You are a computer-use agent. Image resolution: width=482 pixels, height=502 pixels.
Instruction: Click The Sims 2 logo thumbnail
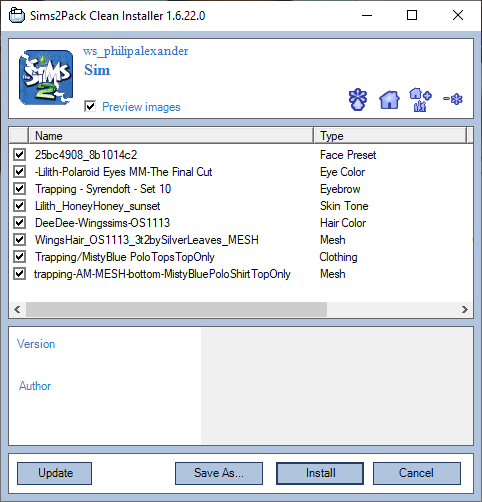point(46,78)
